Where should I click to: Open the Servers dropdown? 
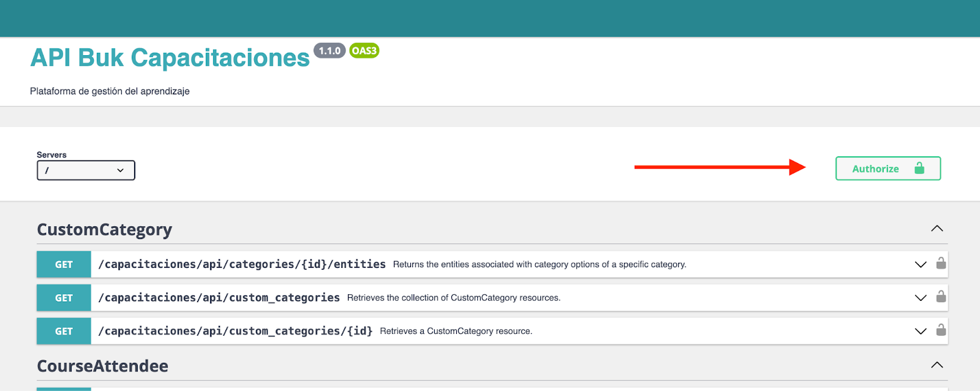86,170
